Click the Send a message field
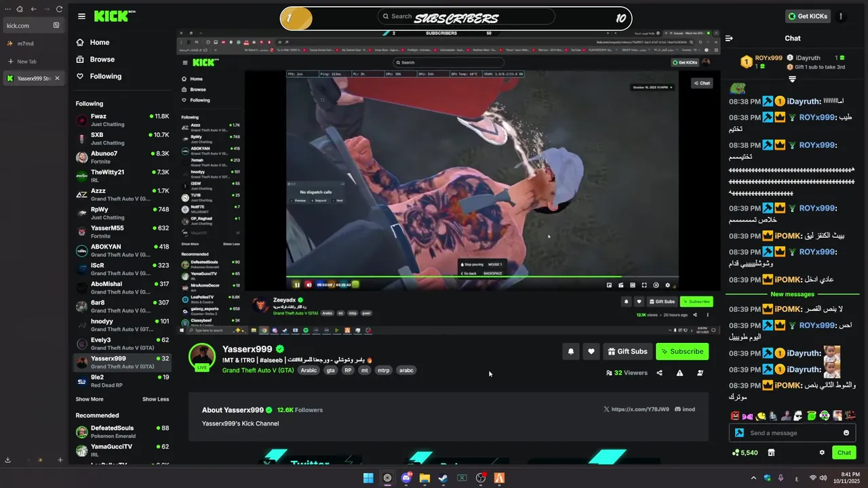 793,433
